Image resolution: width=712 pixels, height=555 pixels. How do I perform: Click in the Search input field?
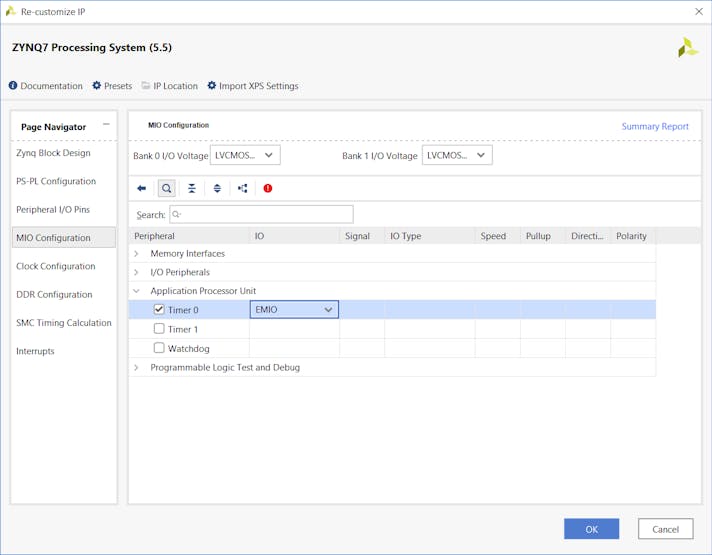[262, 214]
